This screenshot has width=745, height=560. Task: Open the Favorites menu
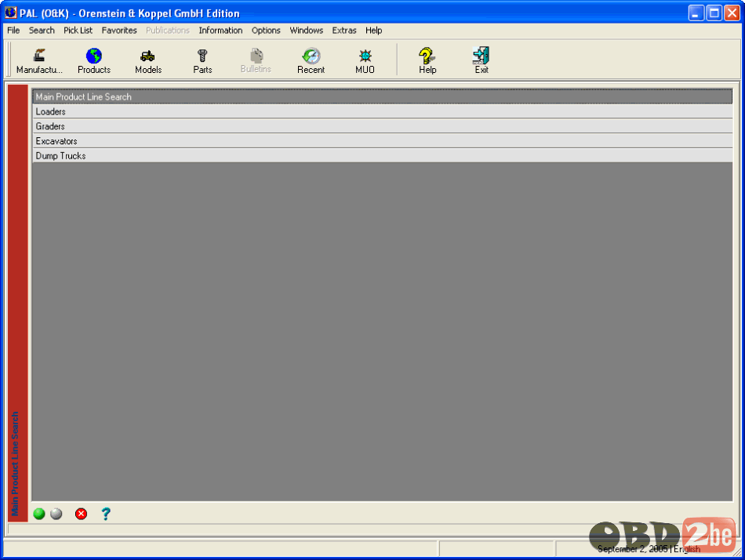point(119,31)
